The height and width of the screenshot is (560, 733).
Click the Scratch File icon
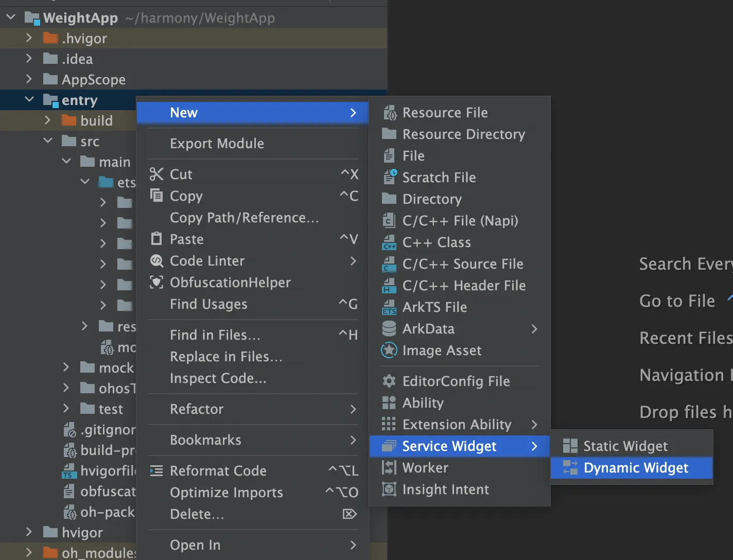click(x=389, y=178)
